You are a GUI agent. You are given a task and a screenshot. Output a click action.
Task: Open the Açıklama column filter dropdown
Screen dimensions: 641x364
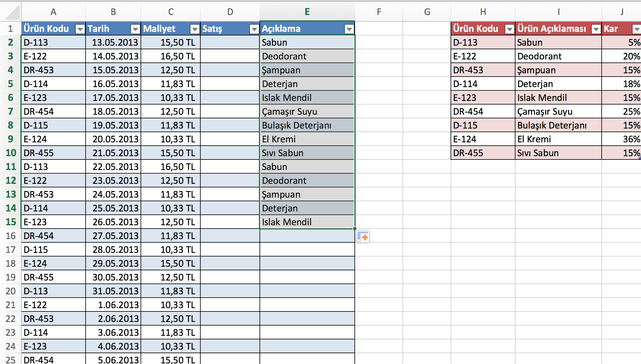click(349, 29)
